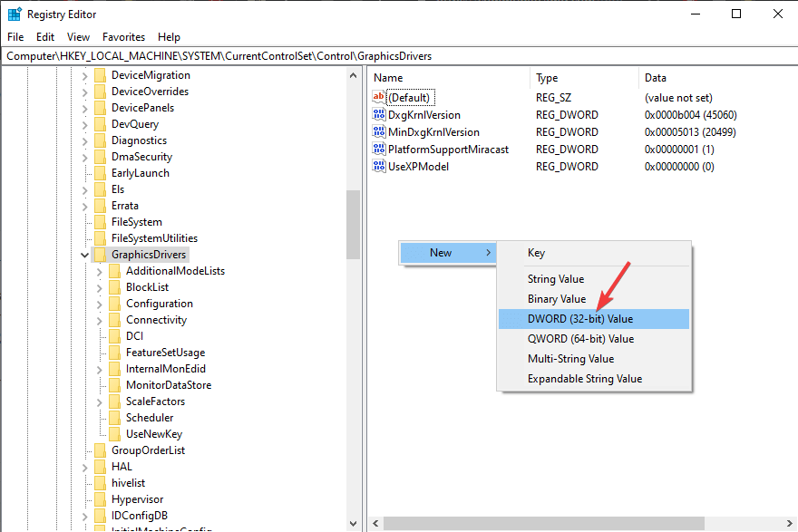Image resolution: width=798 pixels, height=532 pixels.
Task: Click the tree pane scroll down arrow
Action: (353, 523)
